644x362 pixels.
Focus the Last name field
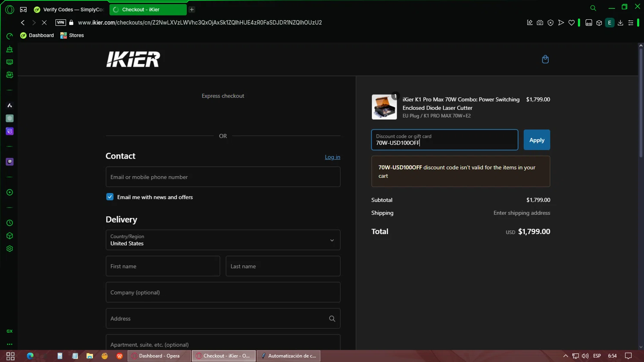283,266
